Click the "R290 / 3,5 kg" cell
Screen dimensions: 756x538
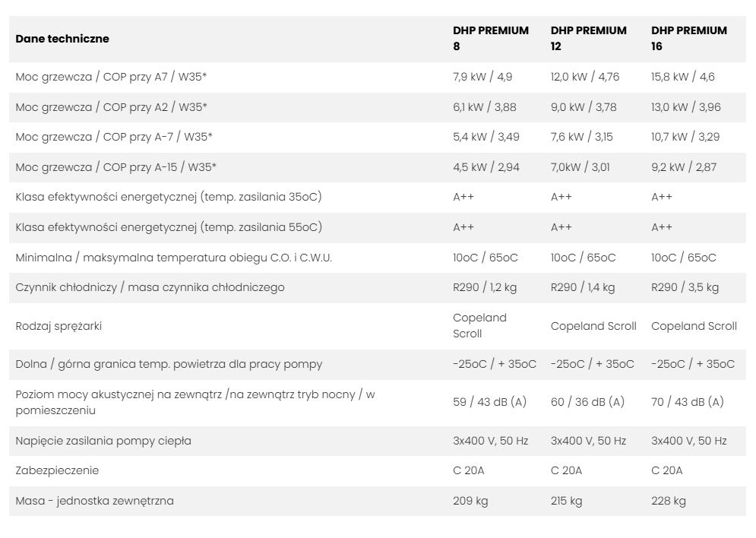(x=685, y=288)
